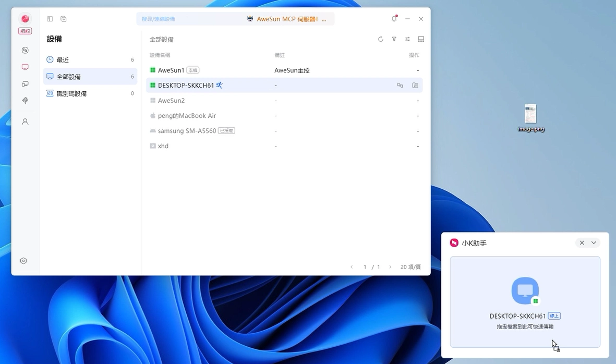This screenshot has width=616, height=364.
Task: Open the screen mirroring sidebar icon
Action: [x=25, y=84]
